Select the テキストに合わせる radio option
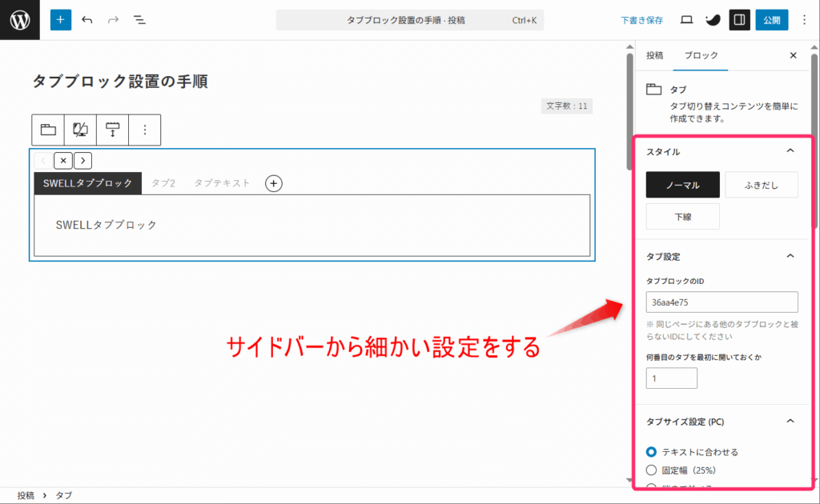This screenshot has height=504, width=820. point(651,452)
